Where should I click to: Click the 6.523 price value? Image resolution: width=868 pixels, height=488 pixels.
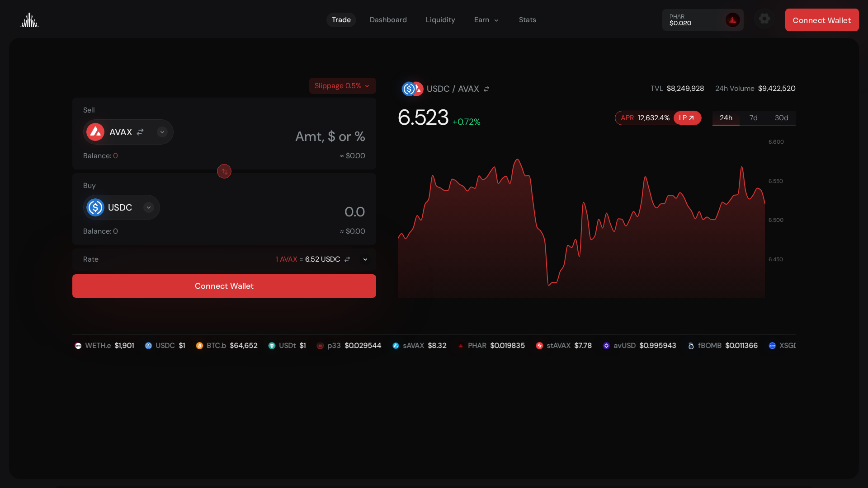[423, 117]
